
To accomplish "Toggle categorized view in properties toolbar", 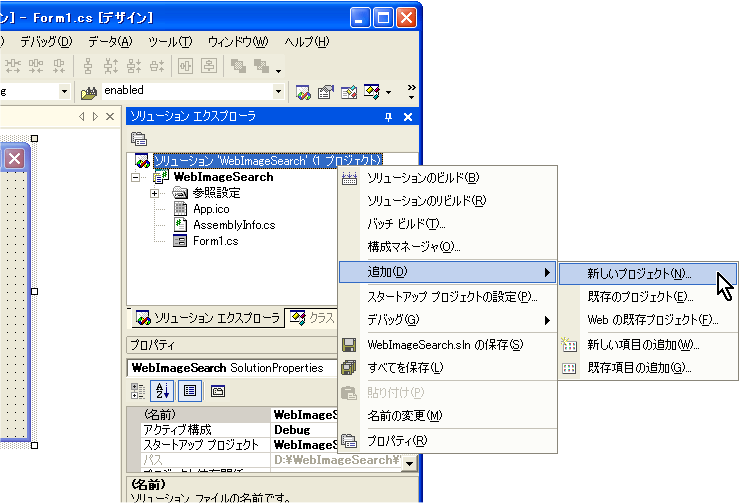I will pyautogui.click(x=138, y=391).
